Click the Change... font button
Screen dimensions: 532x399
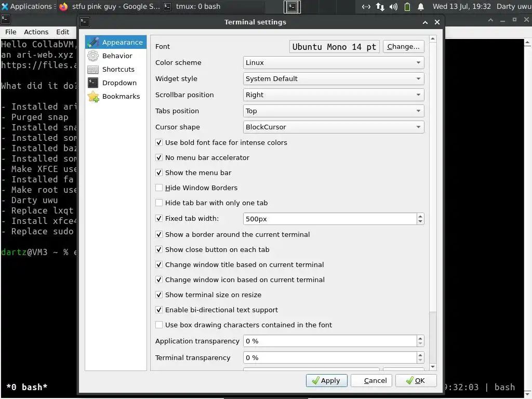pyautogui.click(x=403, y=46)
